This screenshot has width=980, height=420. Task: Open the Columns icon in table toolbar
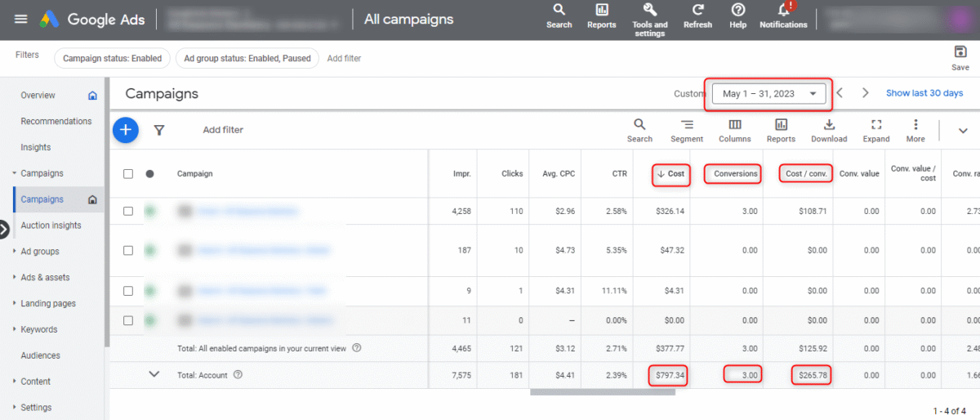click(735, 125)
